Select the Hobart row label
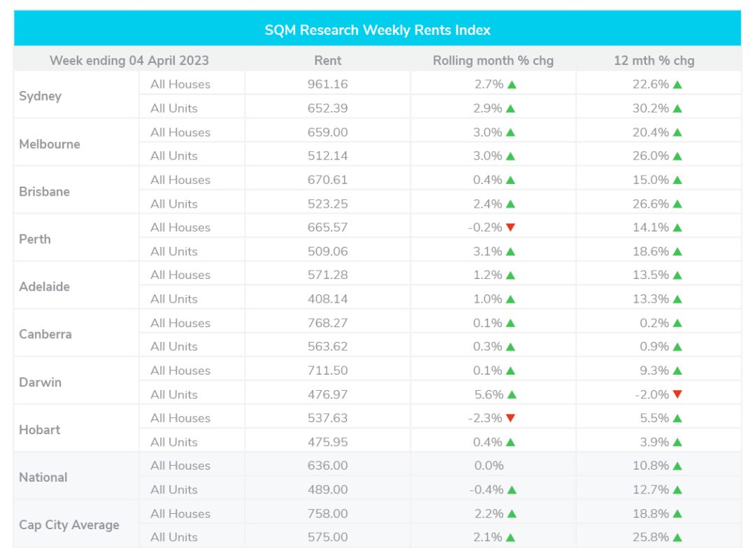The image size is (755, 560). pyautogui.click(x=39, y=430)
